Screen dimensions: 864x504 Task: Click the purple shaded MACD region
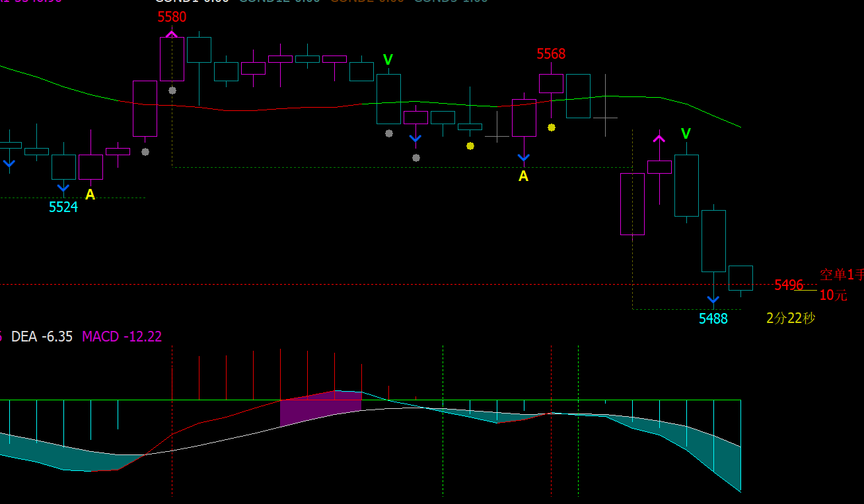click(x=321, y=409)
